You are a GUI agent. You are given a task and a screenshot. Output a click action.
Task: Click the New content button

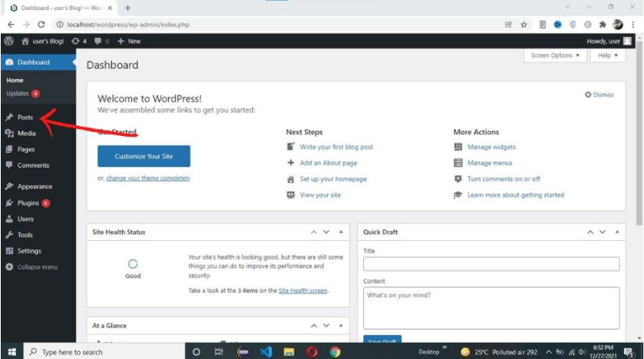click(129, 41)
